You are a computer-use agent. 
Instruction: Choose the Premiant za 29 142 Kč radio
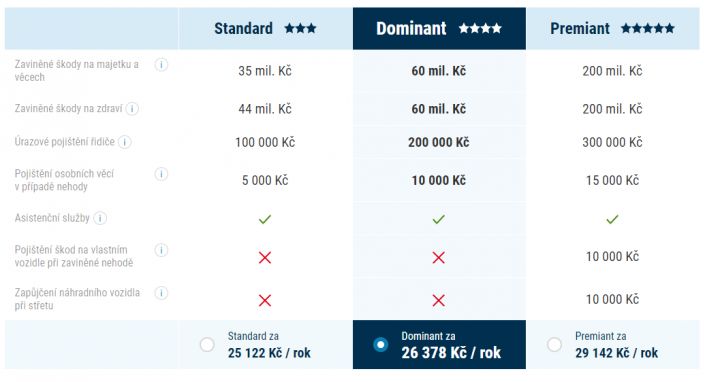tap(554, 344)
